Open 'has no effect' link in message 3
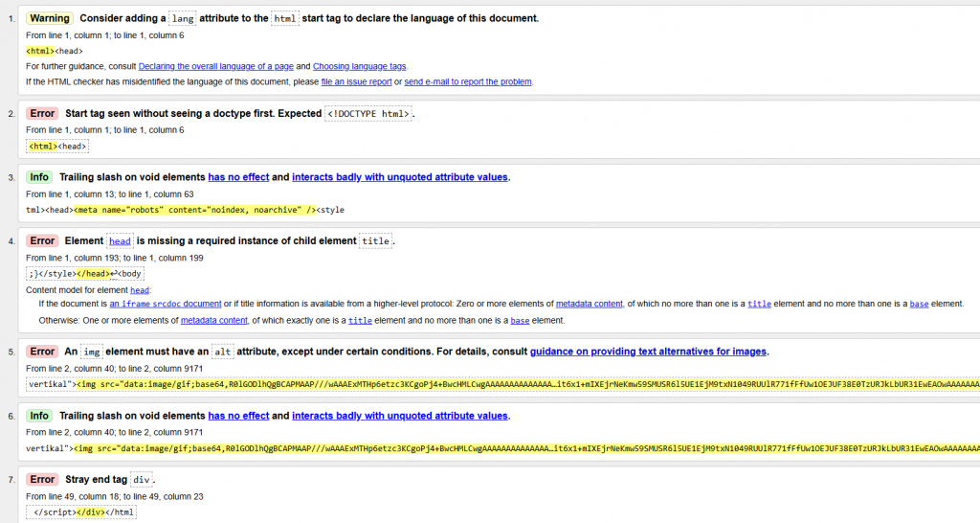Screen dimensions: 980x523 (238, 177)
